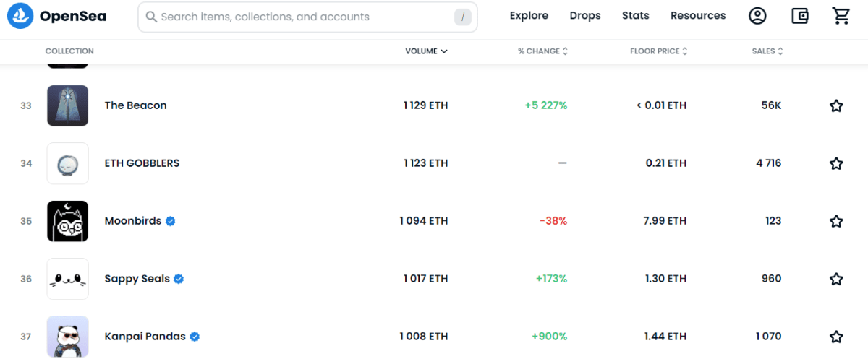Click the search magnifier icon
The image size is (868, 359).
pos(151,17)
